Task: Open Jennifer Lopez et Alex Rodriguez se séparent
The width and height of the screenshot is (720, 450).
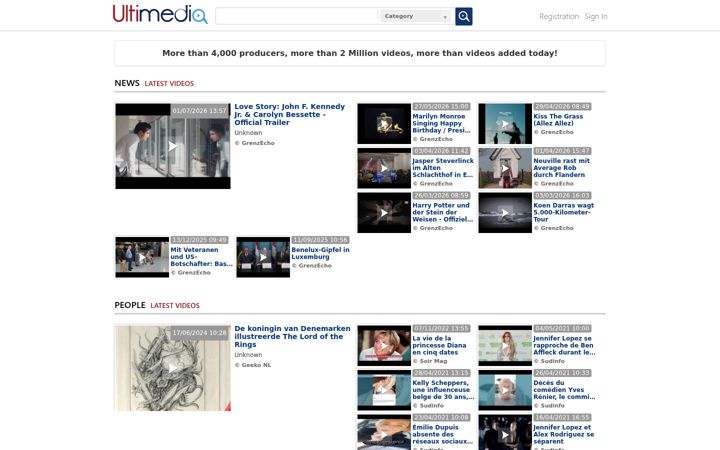Action: (x=563, y=434)
